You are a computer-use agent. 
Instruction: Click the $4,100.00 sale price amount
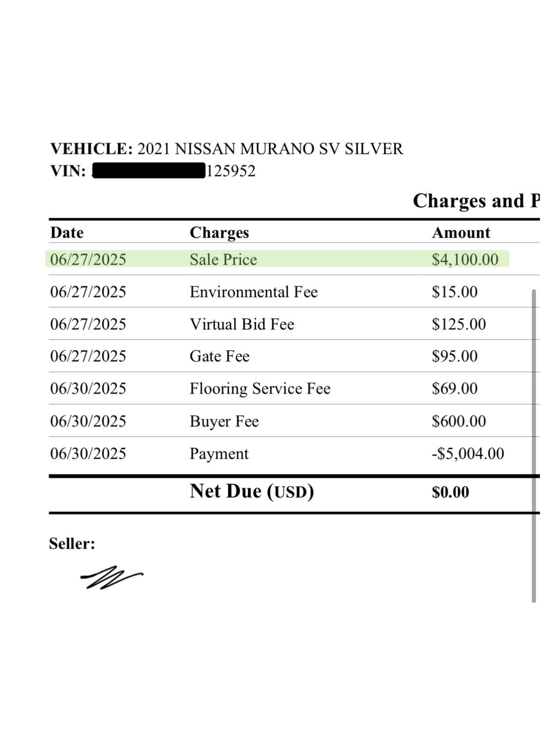[x=465, y=260]
